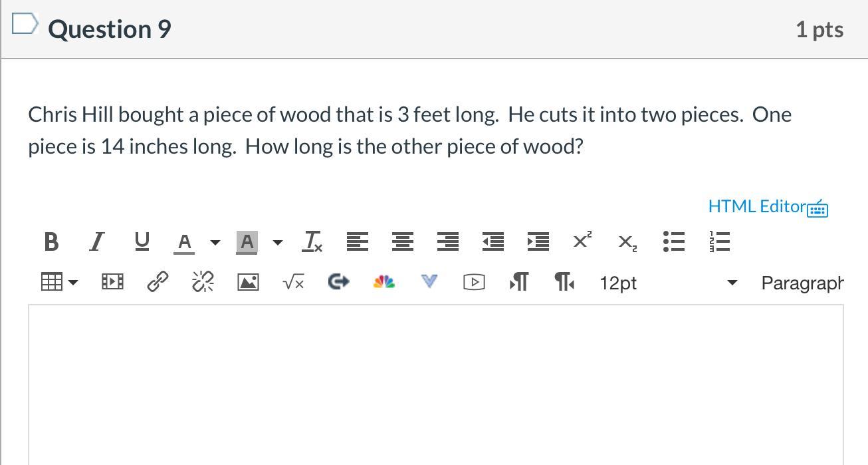Click the blue V external tool icon
The image size is (868, 465).
click(x=429, y=282)
